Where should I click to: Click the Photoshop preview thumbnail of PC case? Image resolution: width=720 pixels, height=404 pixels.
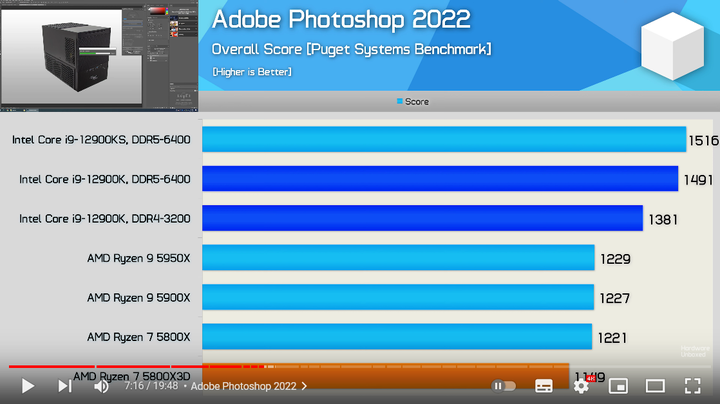pos(99,56)
